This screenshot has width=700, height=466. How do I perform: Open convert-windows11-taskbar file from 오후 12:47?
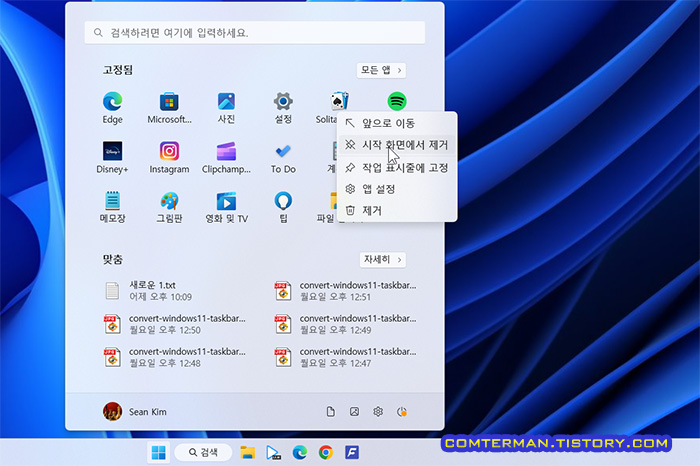[346, 357]
